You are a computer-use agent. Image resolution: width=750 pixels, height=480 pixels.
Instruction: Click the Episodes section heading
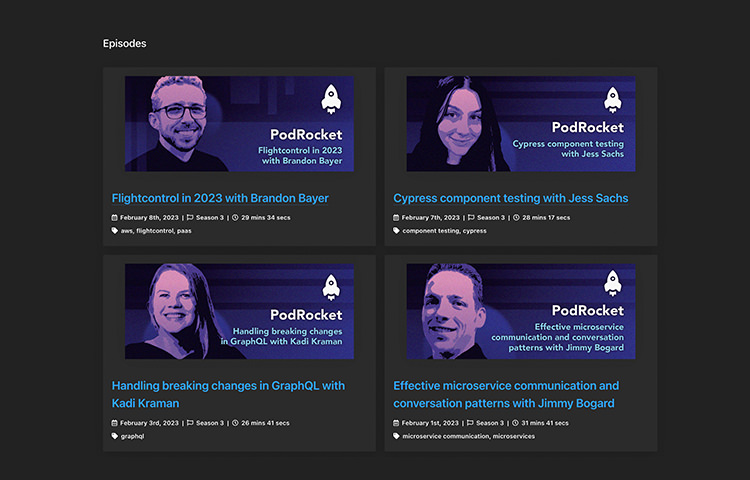pos(124,44)
